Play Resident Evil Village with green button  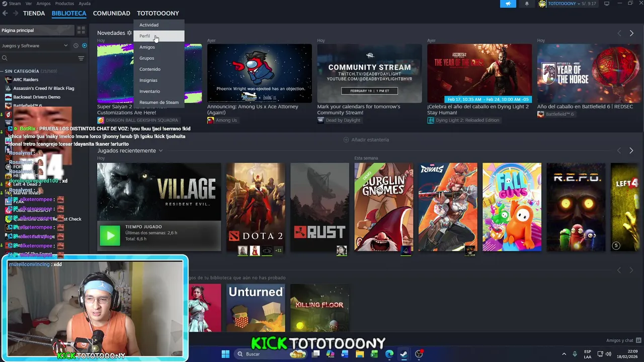pos(110,235)
